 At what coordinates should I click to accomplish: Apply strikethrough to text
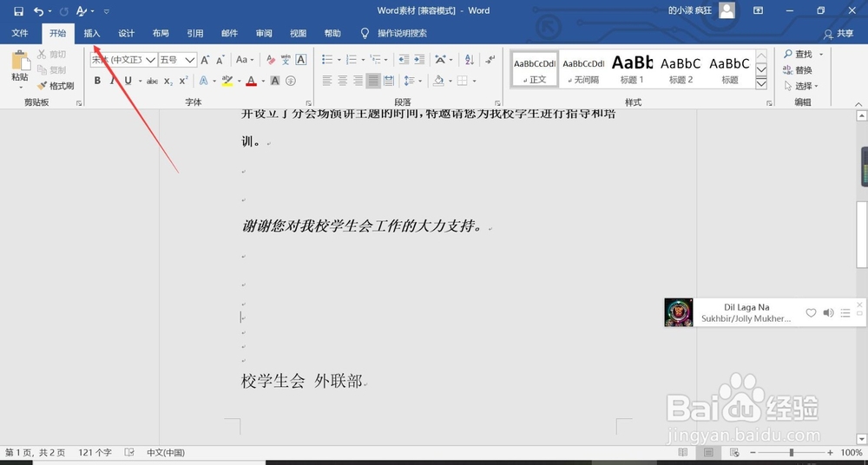(x=152, y=81)
